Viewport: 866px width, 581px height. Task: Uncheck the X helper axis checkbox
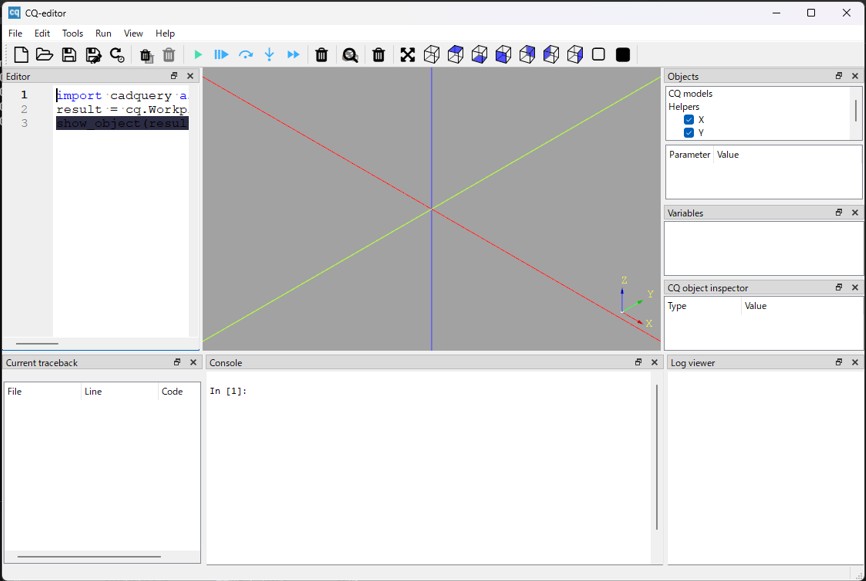pos(689,120)
